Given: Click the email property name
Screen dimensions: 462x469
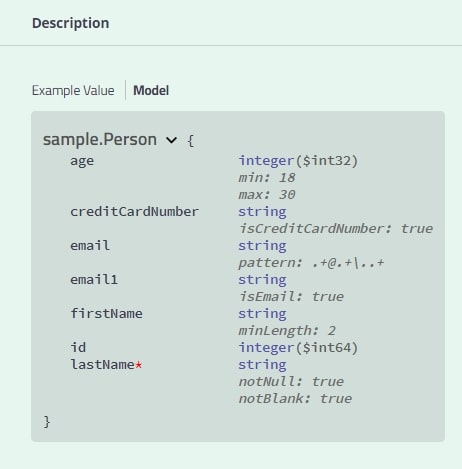Looking at the screenshot, I should coord(90,246).
